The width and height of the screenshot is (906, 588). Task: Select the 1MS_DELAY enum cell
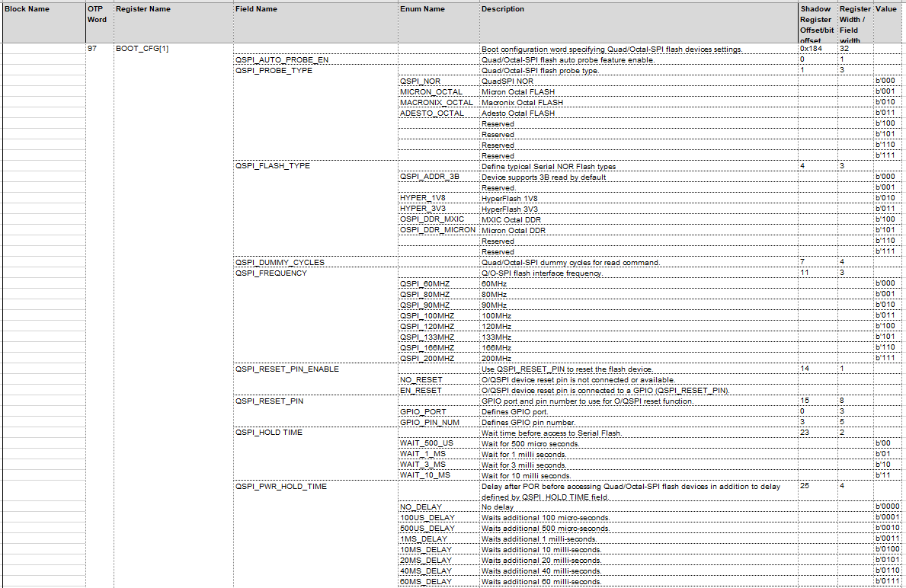pyautogui.click(x=439, y=539)
